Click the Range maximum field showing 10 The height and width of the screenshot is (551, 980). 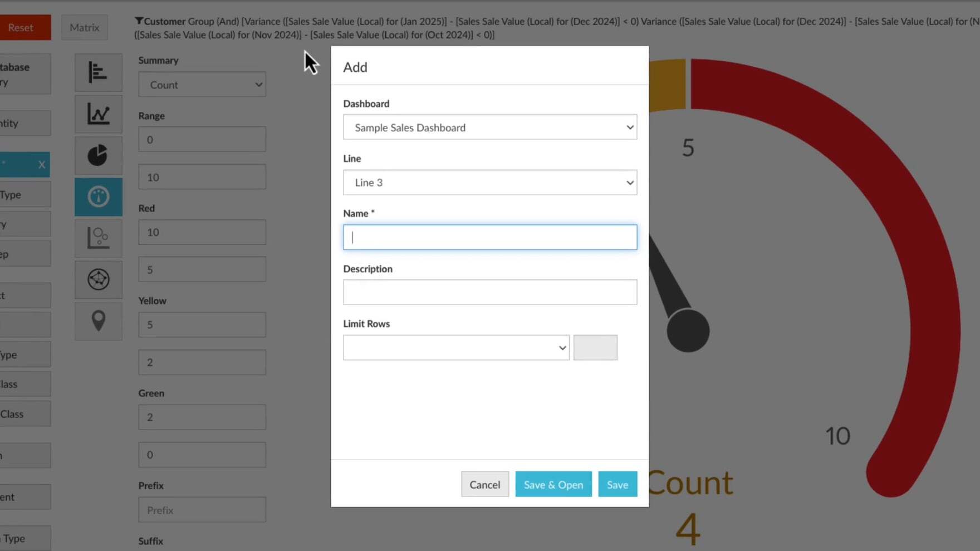pos(202,177)
